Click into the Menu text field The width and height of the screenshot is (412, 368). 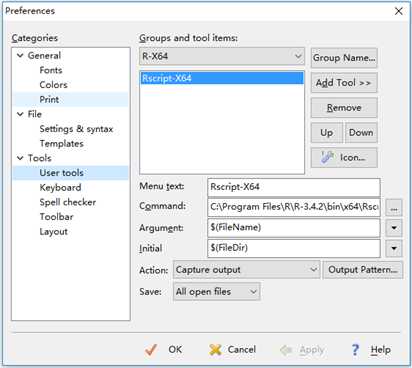pyautogui.click(x=294, y=187)
